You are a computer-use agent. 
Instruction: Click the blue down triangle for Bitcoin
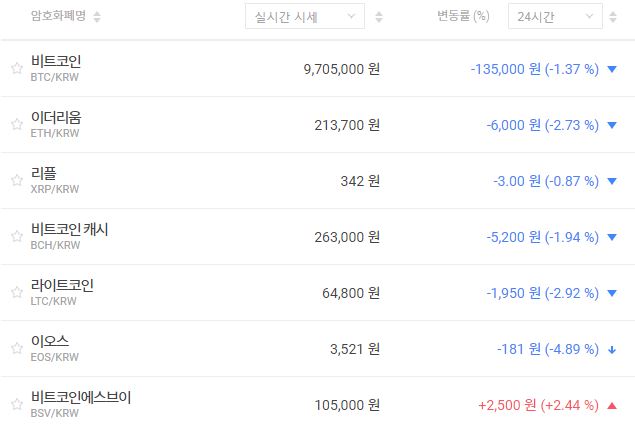612,69
